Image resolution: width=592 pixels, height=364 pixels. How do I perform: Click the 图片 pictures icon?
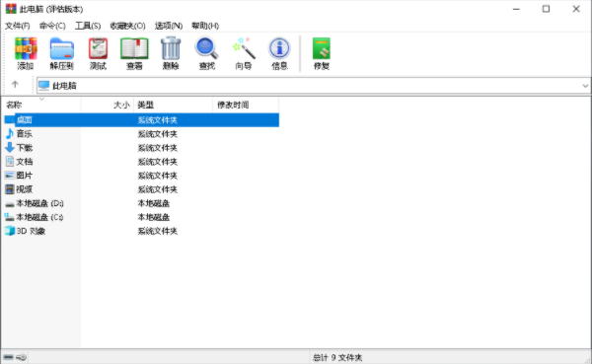pos(10,176)
